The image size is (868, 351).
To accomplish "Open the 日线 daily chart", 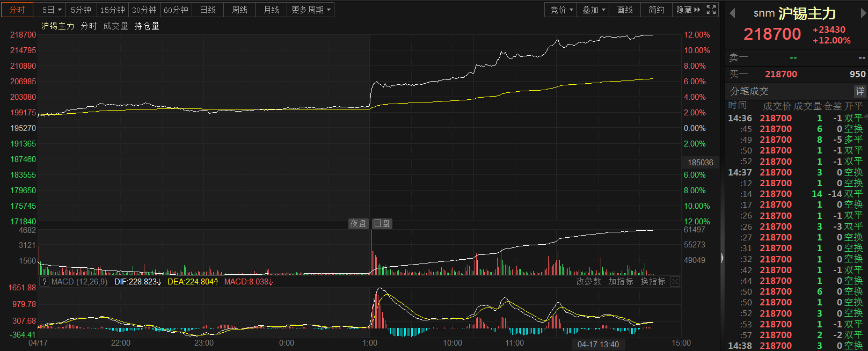I will [x=208, y=10].
